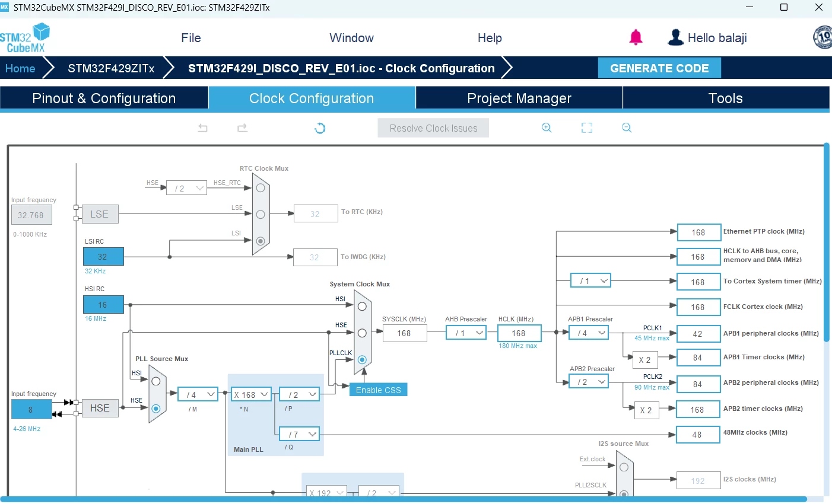Click the APB2 timer clocks value field
This screenshot has height=504, width=832.
tap(698, 410)
